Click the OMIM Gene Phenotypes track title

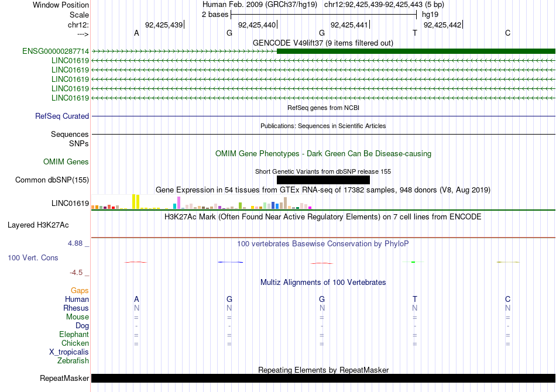[x=323, y=154]
